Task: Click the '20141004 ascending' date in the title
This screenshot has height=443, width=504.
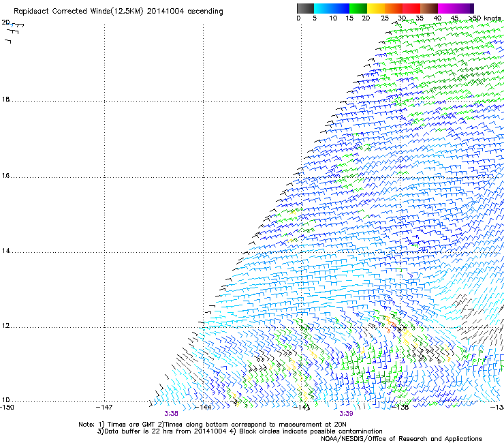Action: click(x=185, y=12)
